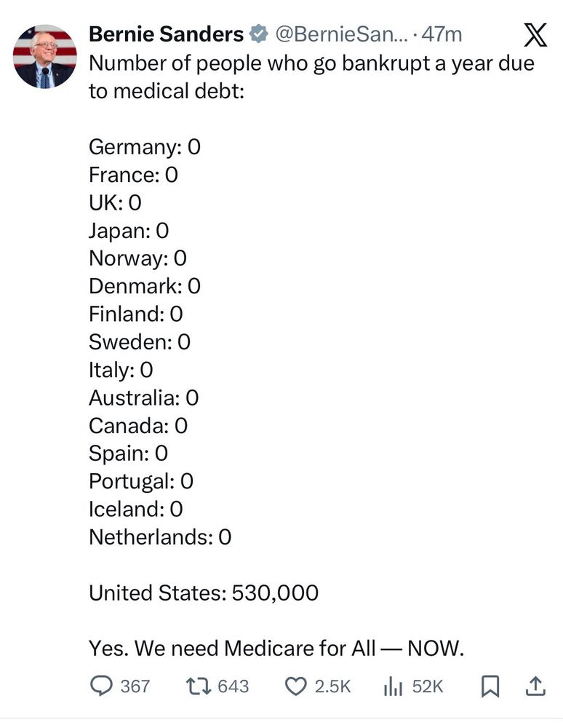The image size is (563, 728).
Task: Bookmark this tweet
Action: [x=490, y=686]
